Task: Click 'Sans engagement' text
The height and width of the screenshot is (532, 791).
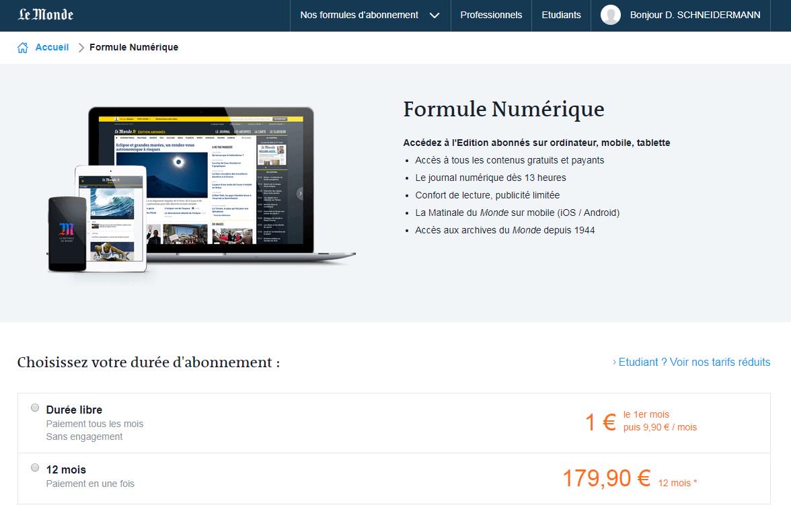Action: (84, 436)
